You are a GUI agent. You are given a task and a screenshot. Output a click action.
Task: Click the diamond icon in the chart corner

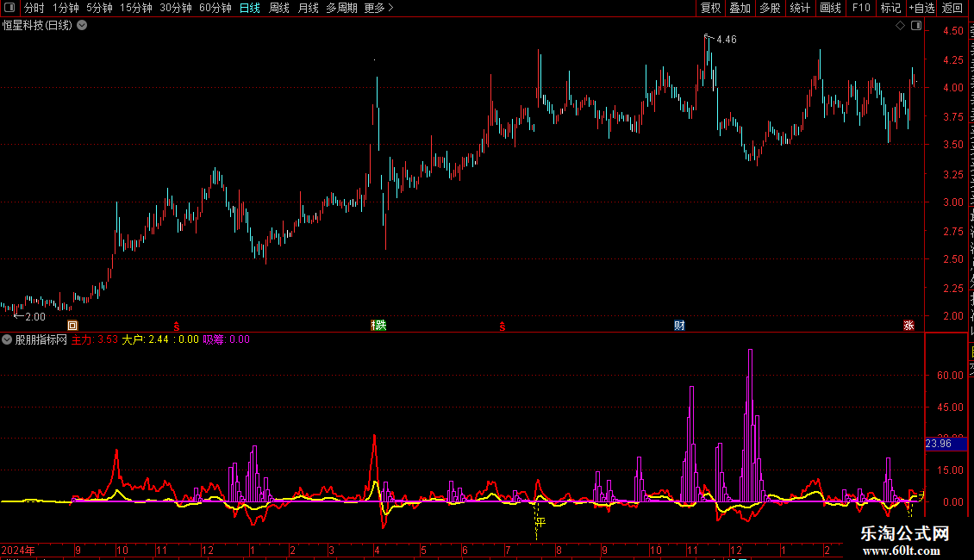900,26
